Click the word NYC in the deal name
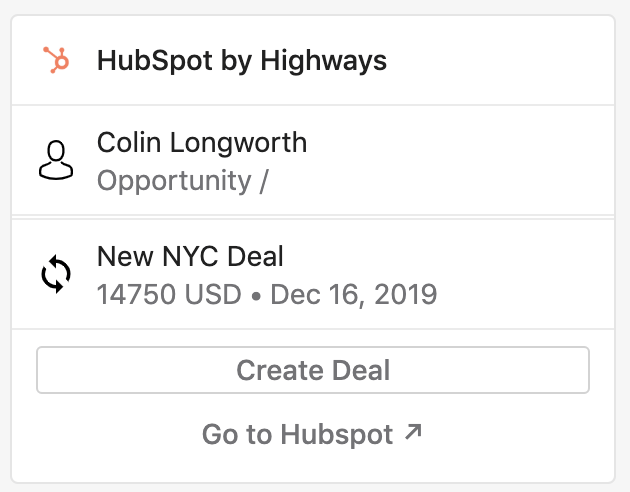630x492 pixels. pos(191,256)
